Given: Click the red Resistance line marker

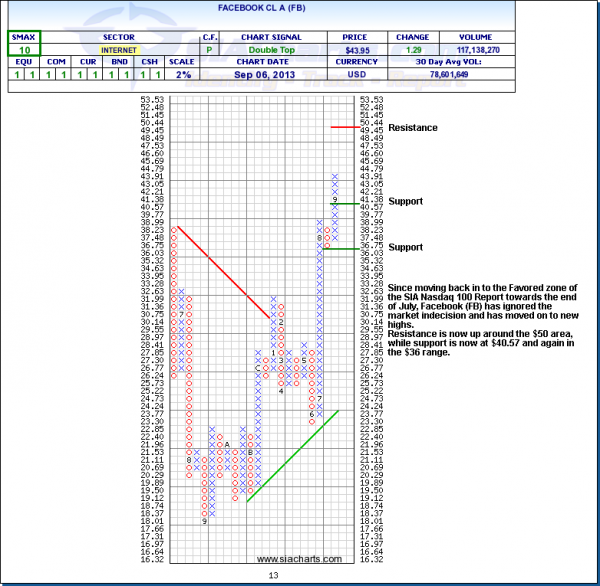Looking at the screenshot, I should (346, 128).
